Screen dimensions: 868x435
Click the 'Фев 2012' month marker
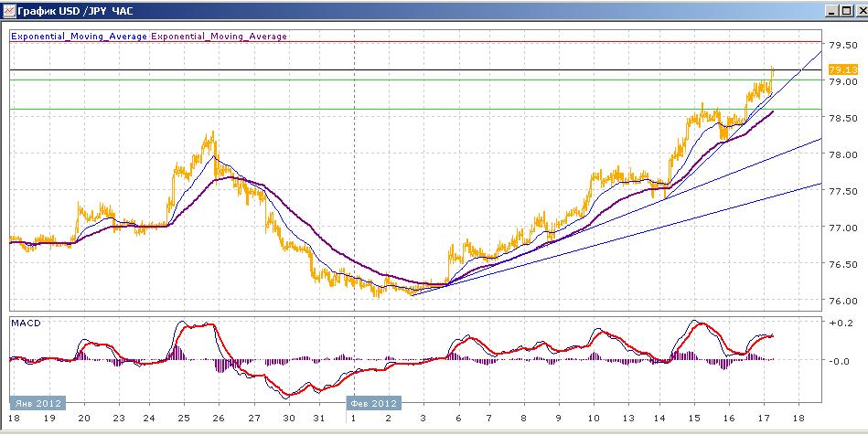[x=374, y=402]
